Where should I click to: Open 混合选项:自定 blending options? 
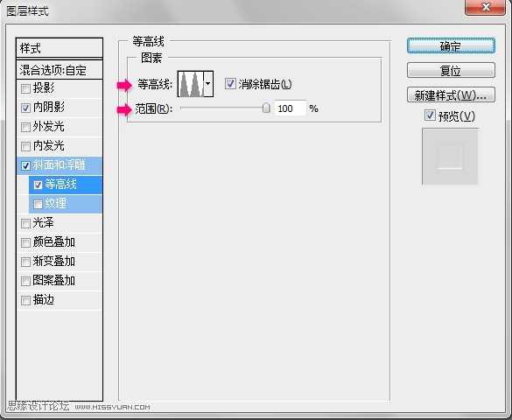click(60, 70)
